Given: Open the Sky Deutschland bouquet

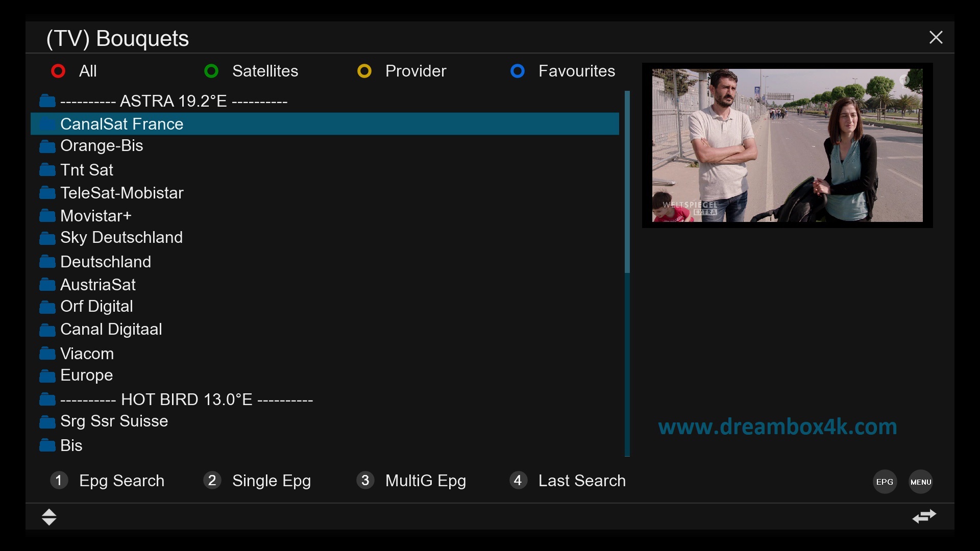Looking at the screenshot, I should pos(325,238).
